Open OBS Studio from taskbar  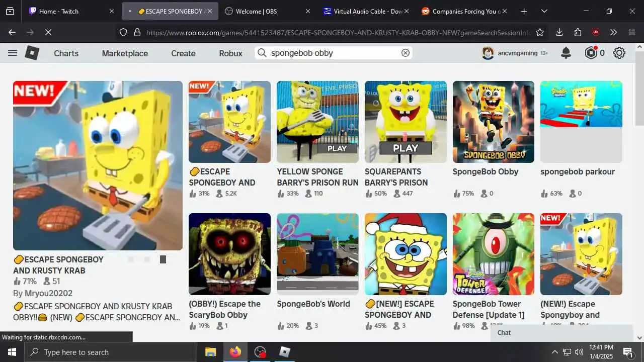click(260, 352)
